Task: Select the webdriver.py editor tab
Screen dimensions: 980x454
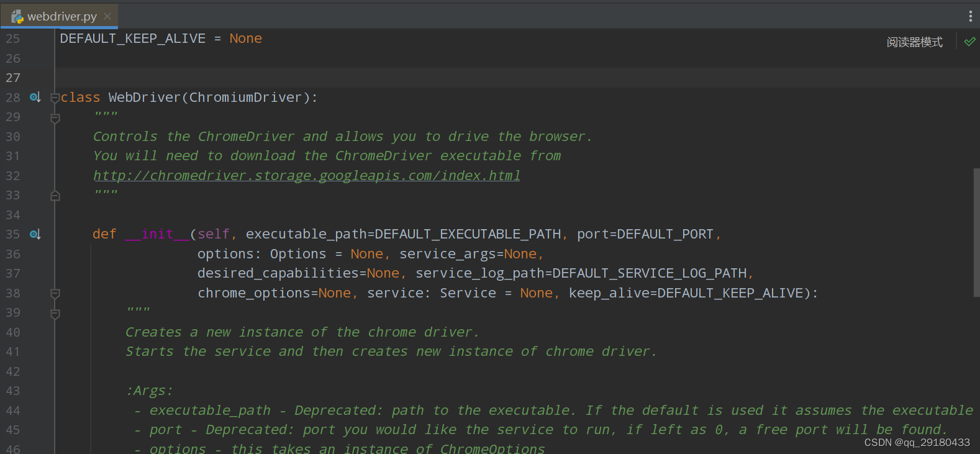Action: click(60, 16)
